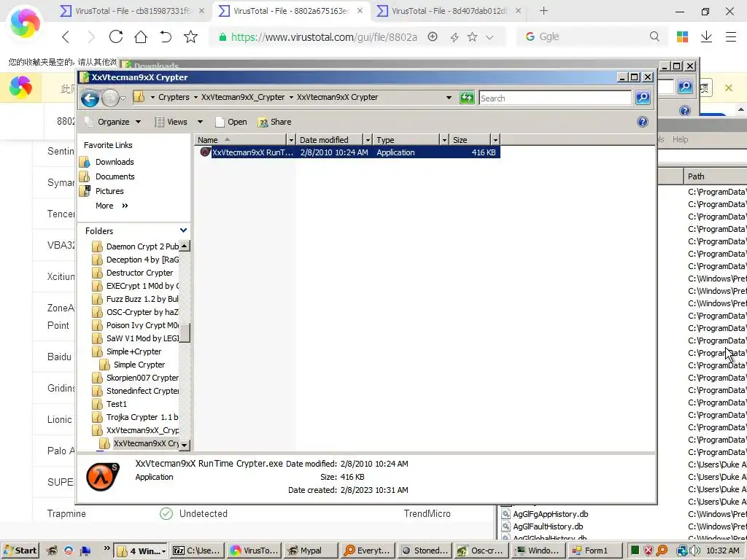The image size is (747, 560).
Task: Refresh the Explorer folder view
Action: (x=467, y=98)
